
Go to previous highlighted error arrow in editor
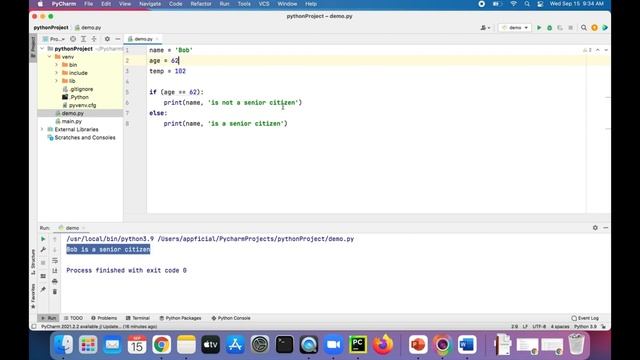click(x=598, y=50)
